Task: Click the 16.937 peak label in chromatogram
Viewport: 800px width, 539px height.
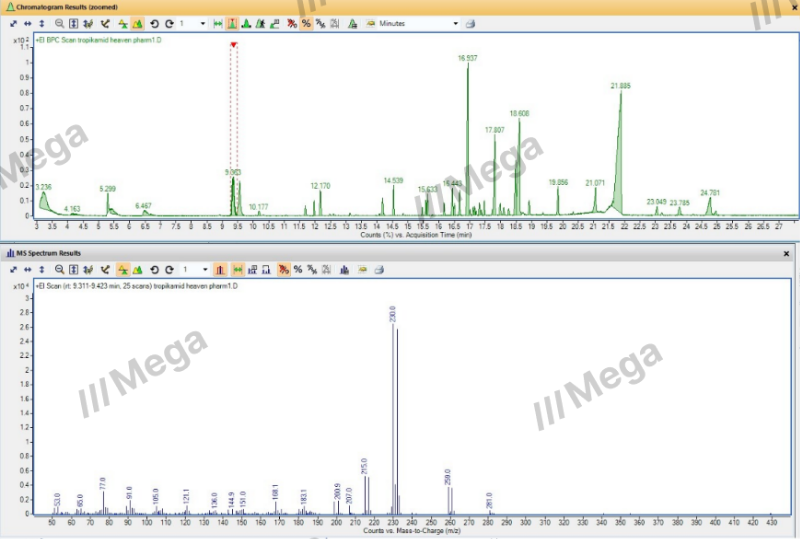Action: point(467,59)
